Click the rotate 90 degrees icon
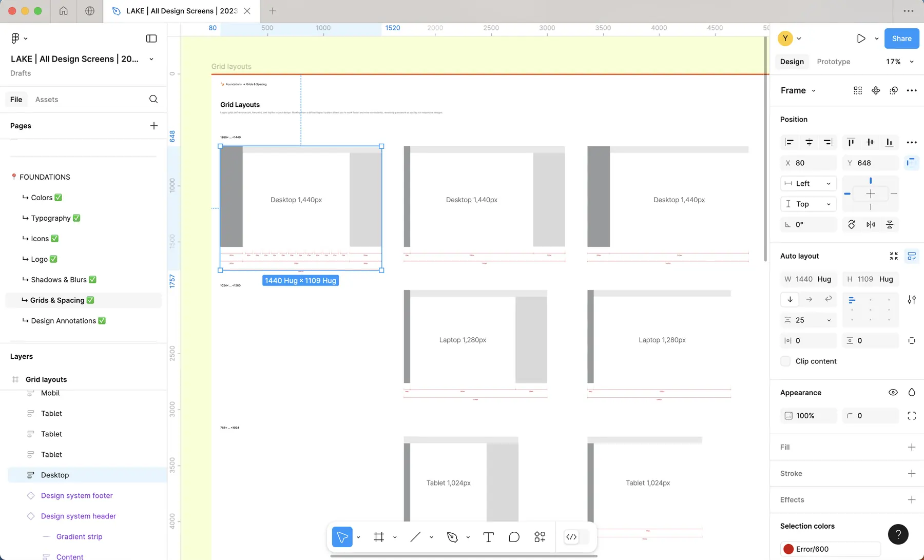This screenshot has height=560, width=924. 851,224
